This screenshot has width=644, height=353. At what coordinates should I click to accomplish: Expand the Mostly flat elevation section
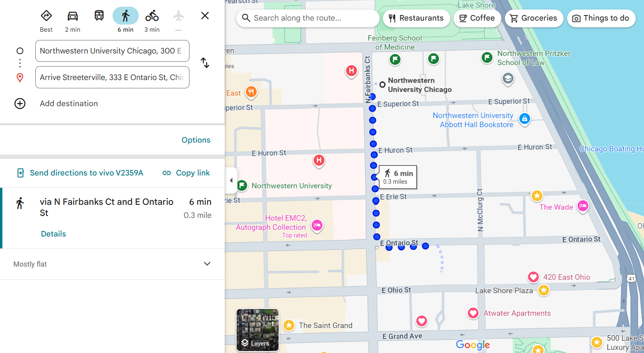(207, 264)
